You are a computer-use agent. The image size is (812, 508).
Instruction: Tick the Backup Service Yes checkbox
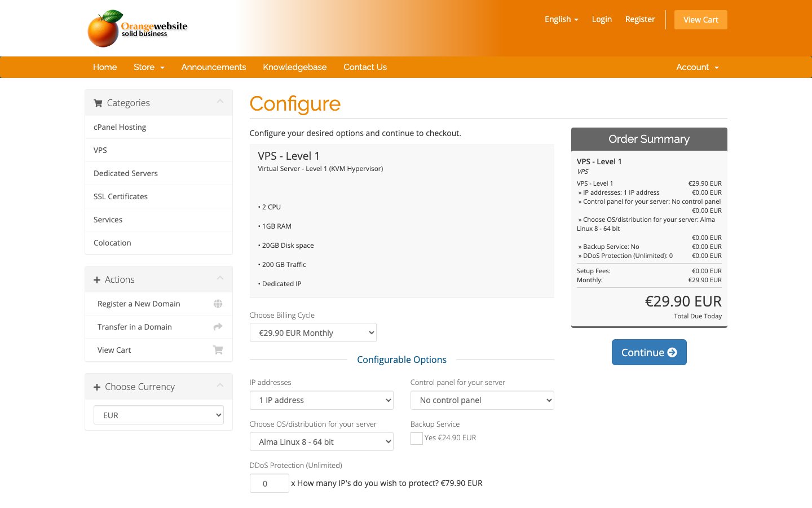(417, 439)
